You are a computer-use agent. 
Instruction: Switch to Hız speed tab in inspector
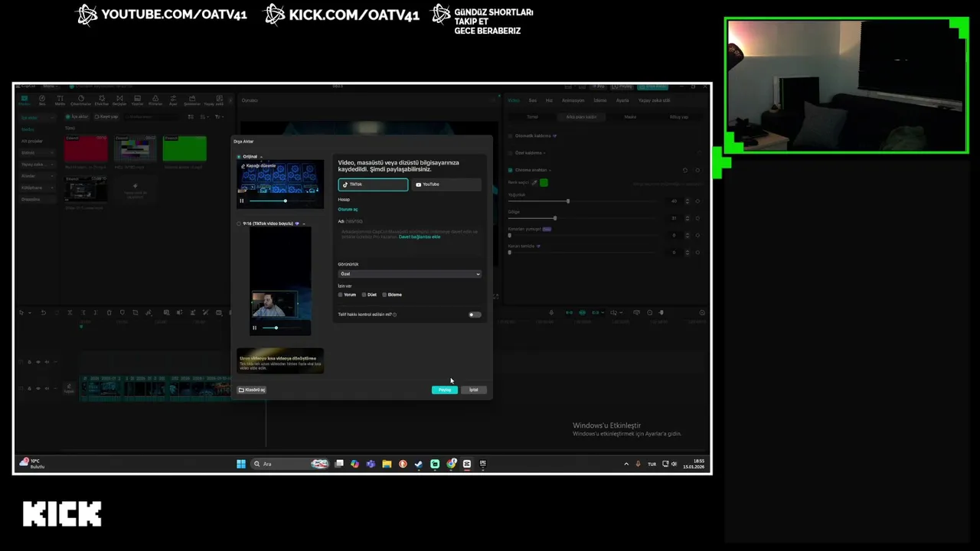[x=549, y=100]
